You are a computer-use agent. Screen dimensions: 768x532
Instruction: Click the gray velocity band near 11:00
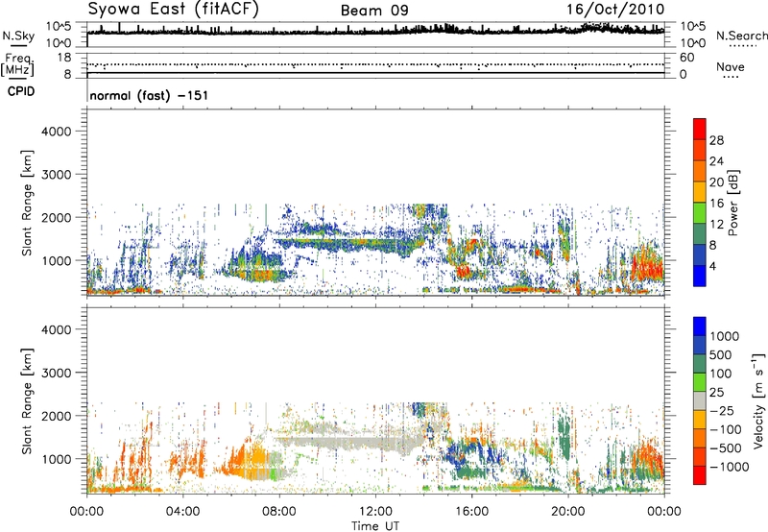pos(352,444)
